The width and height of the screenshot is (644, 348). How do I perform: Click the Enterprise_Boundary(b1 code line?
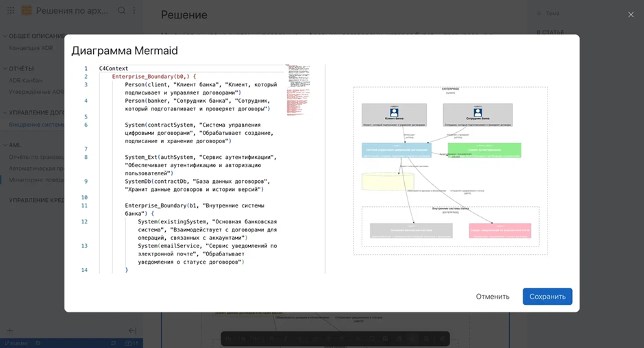click(195, 209)
